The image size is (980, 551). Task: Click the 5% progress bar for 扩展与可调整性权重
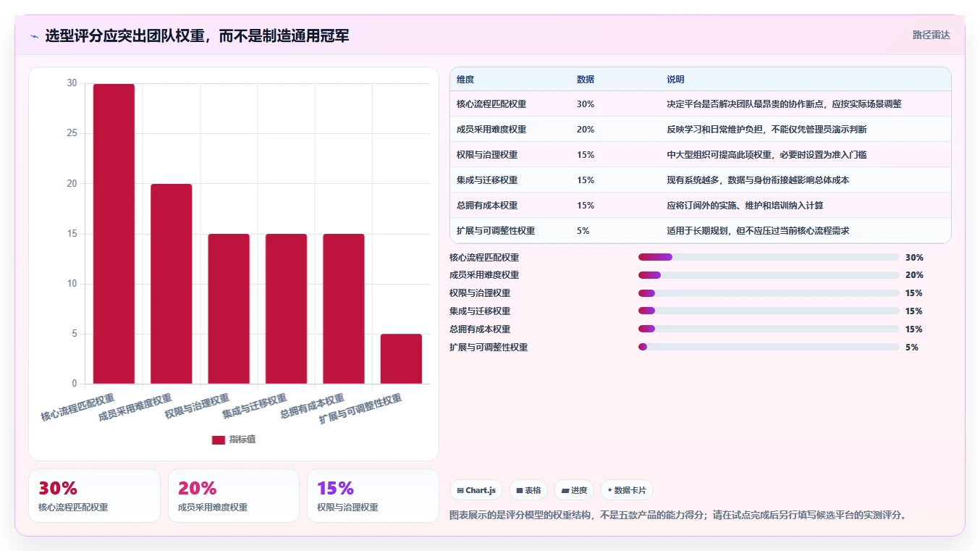pyautogui.click(x=769, y=347)
